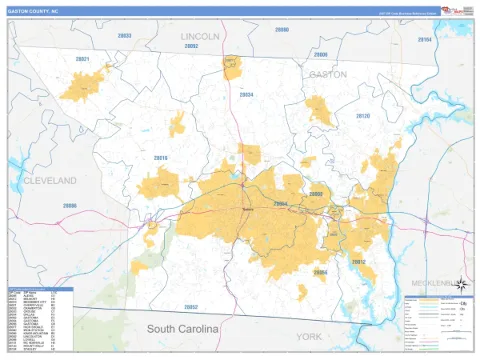
Task: Click the YORK county label
Action: [x=309, y=337]
